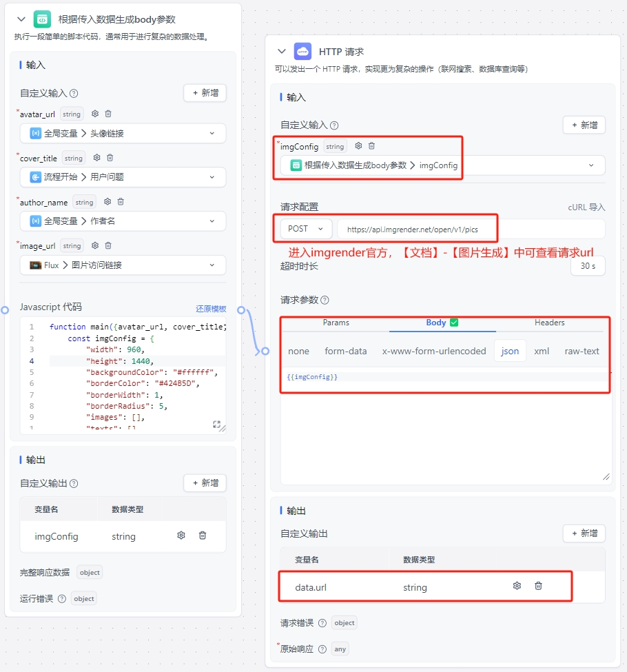The width and height of the screenshot is (627, 672).
Task: Click the object tag beside 完整响应数据
Action: click(90, 573)
